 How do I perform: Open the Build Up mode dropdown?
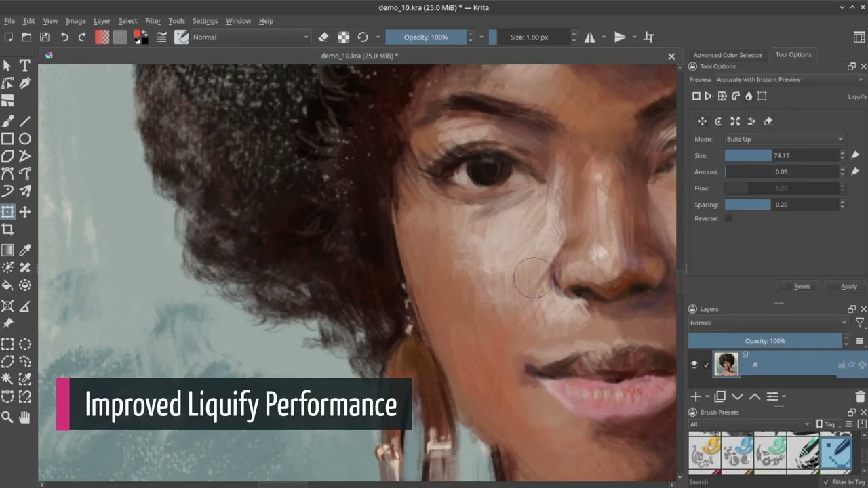pos(785,139)
